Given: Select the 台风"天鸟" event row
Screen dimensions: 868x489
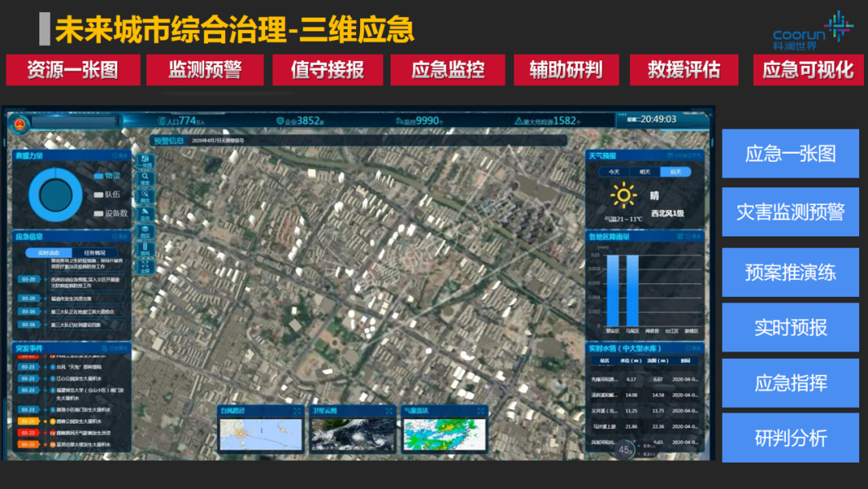Looking at the screenshot, I should coord(72,367).
